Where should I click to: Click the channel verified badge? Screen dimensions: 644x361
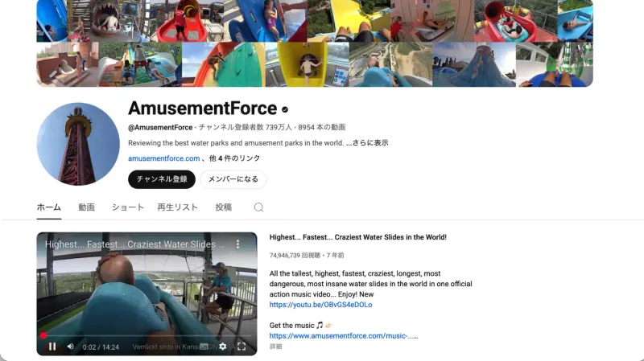(x=285, y=109)
